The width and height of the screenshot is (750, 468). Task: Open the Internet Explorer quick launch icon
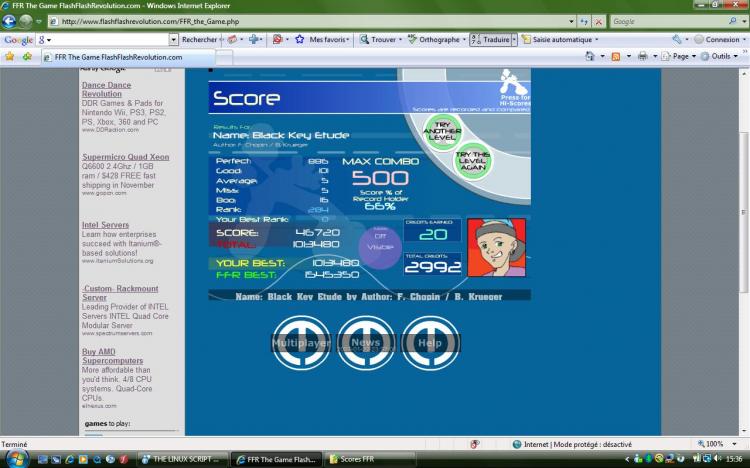(x=70, y=459)
